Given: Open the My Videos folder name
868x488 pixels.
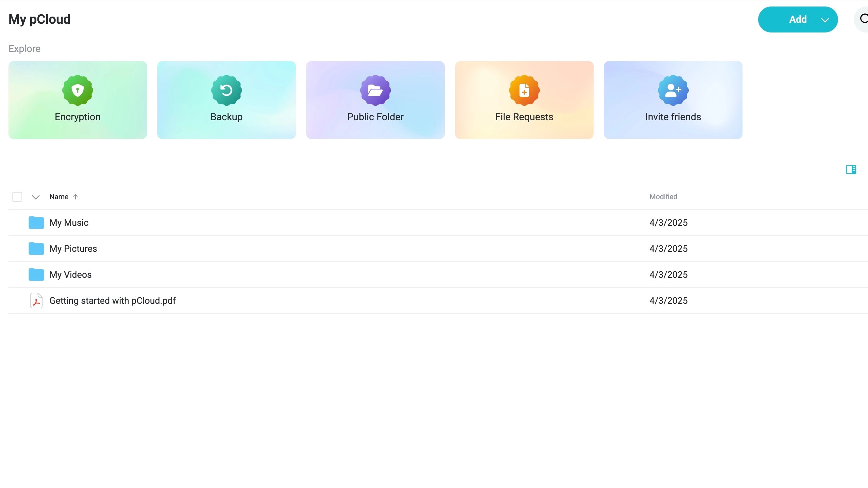Looking at the screenshot, I should click(x=71, y=275).
